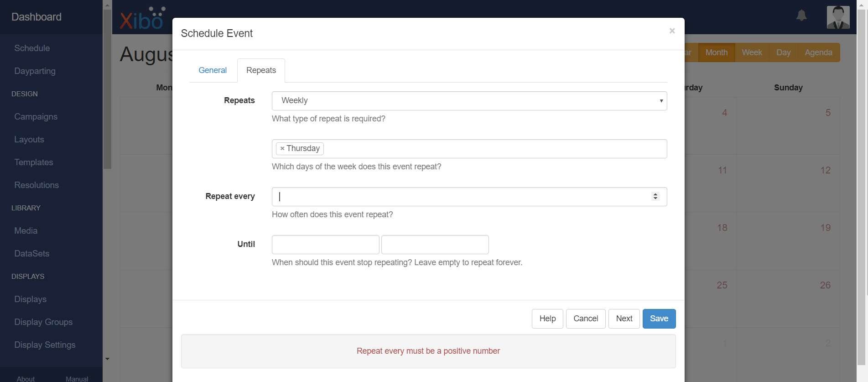Open Layouts in the sidebar
The height and width of the screenshot is (382, 868).
tap(29, 139)
